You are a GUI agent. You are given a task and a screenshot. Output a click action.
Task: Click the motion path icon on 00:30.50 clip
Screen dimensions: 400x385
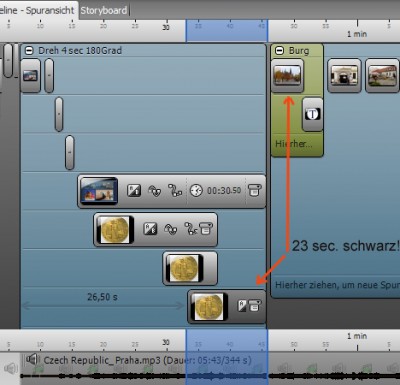(x=175, y=191)
